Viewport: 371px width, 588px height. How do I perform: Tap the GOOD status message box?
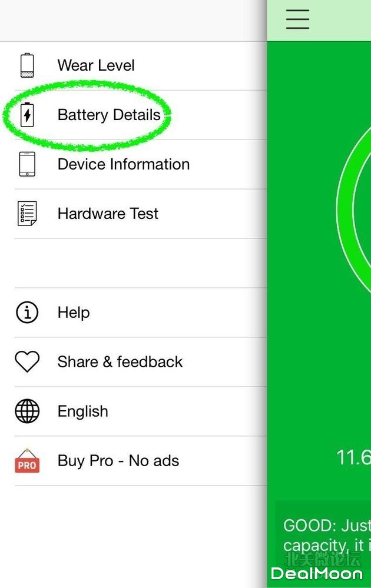click(323, 544)
